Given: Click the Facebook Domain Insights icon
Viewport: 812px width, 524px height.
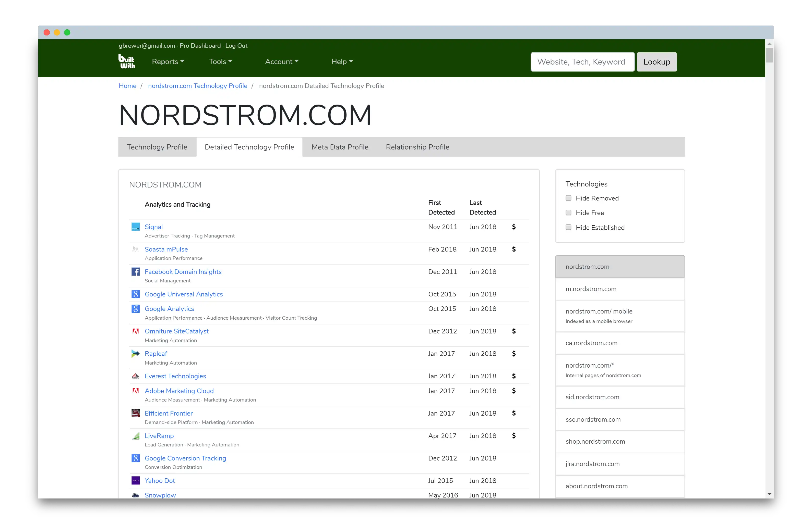Looking at the screenshot, I should click(136, 271).
